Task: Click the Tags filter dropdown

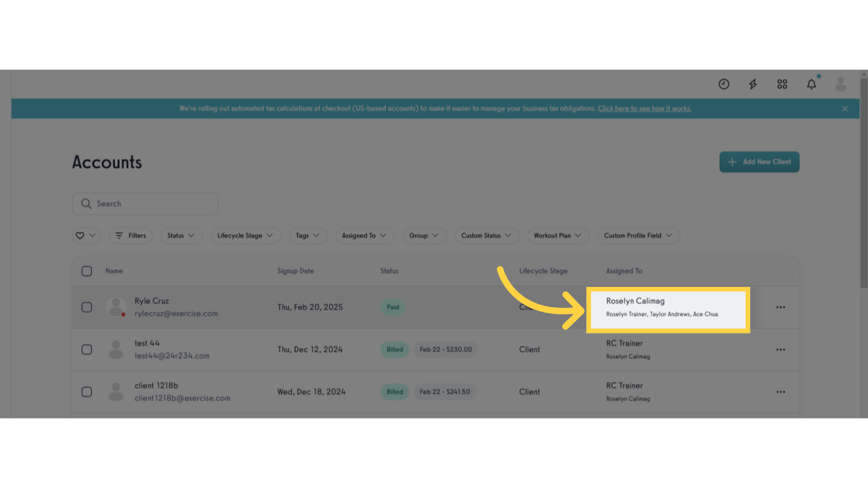Action: [x=306, y=235]
